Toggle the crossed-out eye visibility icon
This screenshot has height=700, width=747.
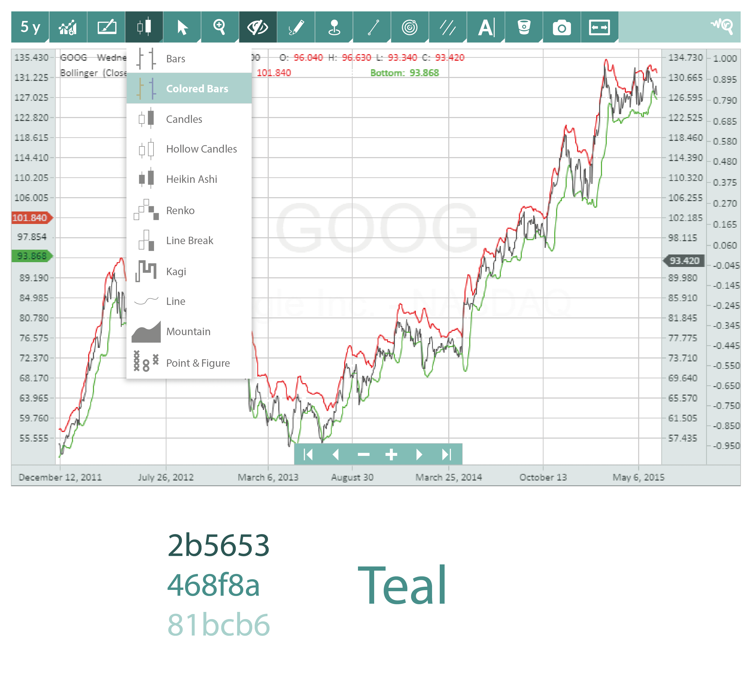pyautogui.click(x=258, y=27)
